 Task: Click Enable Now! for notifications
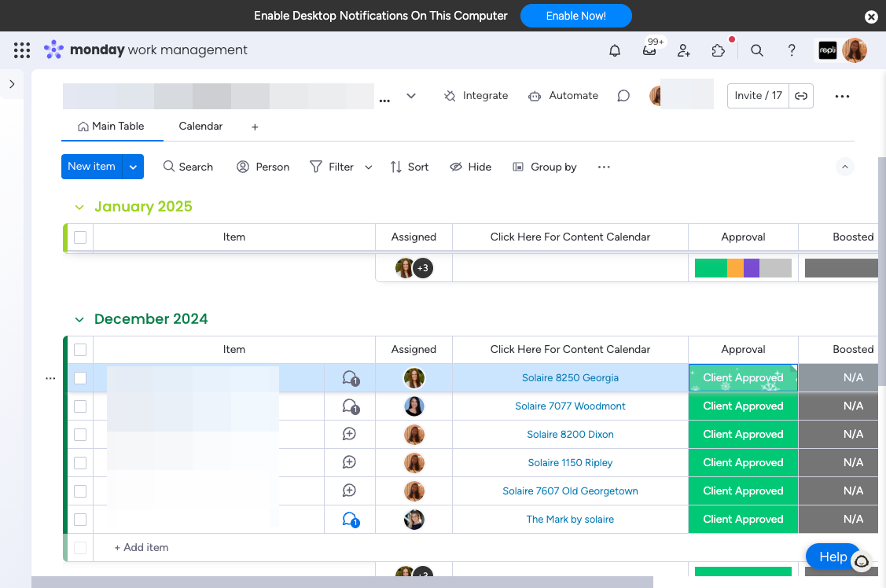[575, 16]
